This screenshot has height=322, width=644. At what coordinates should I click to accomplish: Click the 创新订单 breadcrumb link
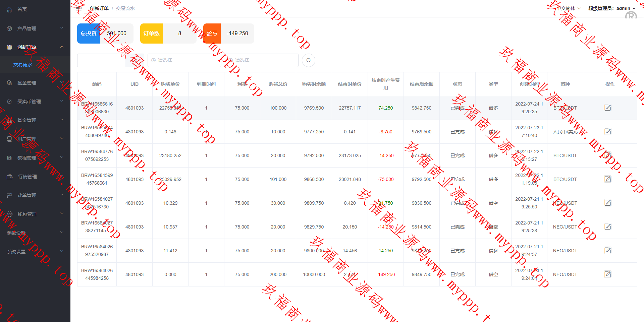coord(99,8)
